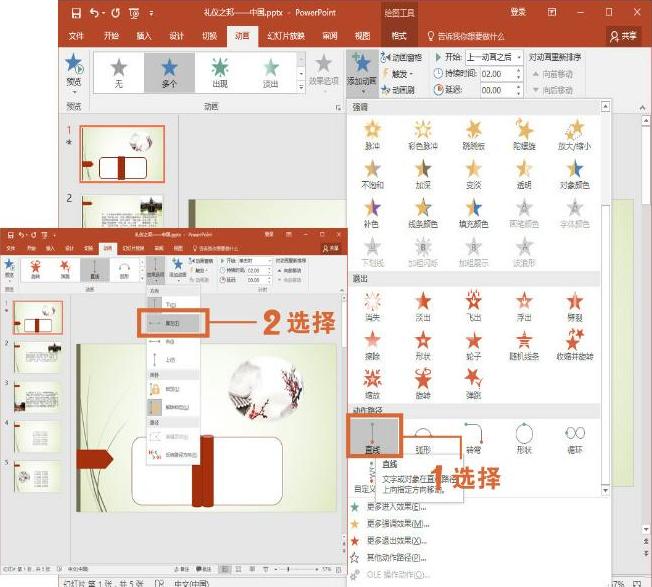652x587 pixels.
Task: Open Quick Access Toolbar customize arrow in back window
Action: coord(151,13)
